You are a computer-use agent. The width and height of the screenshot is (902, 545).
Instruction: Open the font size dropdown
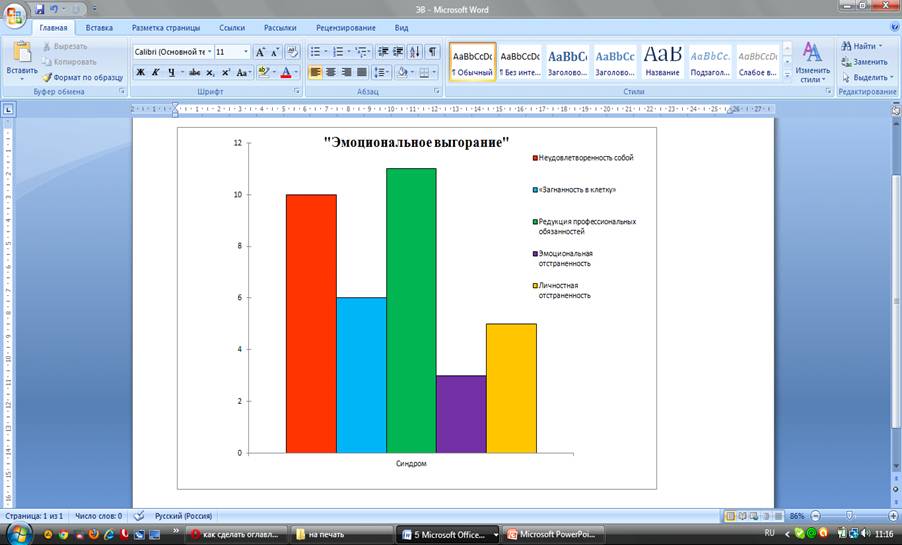click(x=246, y=52)
